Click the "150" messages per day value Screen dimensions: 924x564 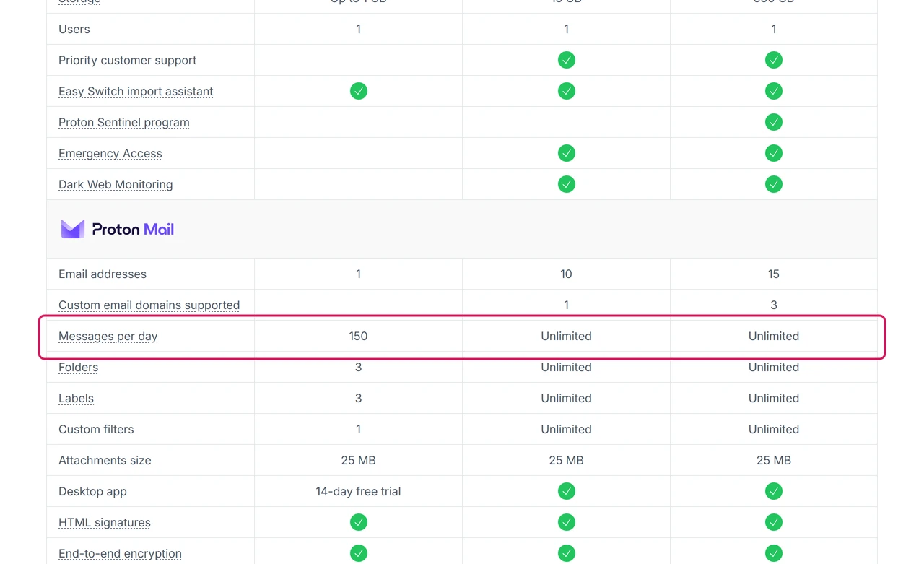(x=358, y=336)
